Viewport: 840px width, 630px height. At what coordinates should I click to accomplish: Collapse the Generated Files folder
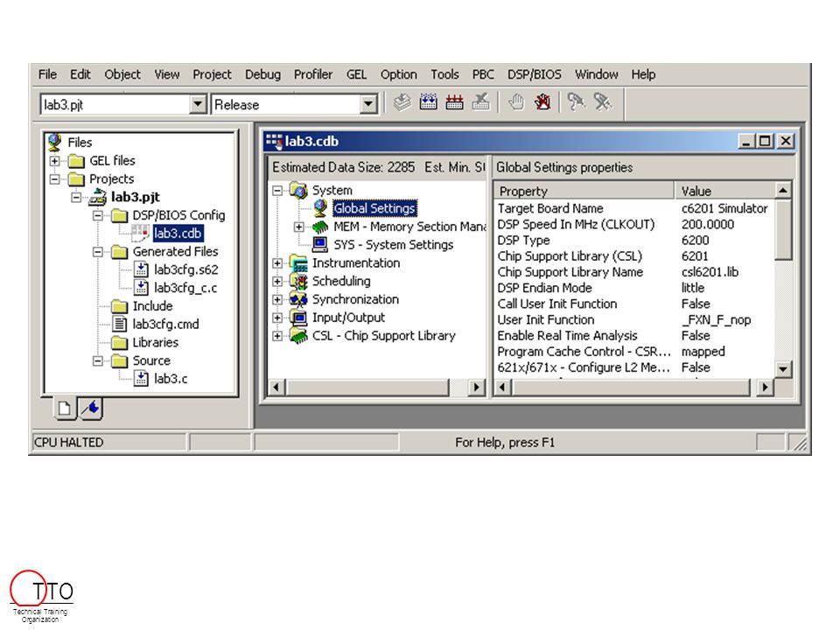coord(98,252)
